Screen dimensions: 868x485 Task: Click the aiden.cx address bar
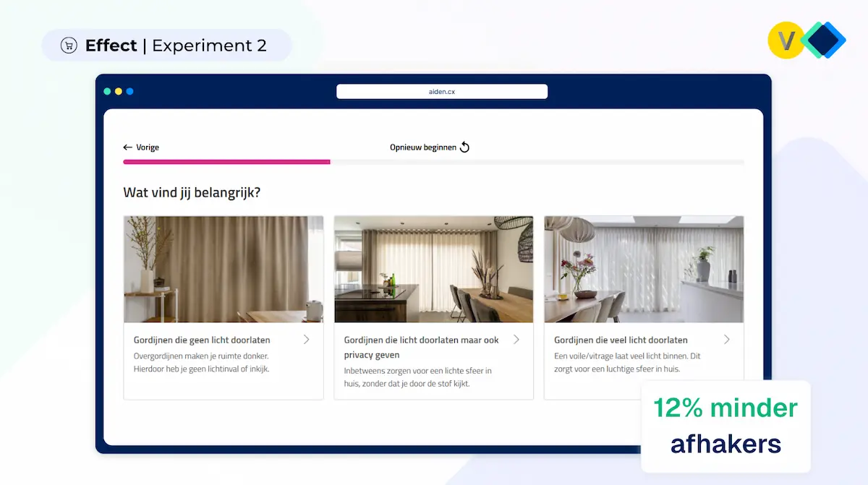[442, 92]
